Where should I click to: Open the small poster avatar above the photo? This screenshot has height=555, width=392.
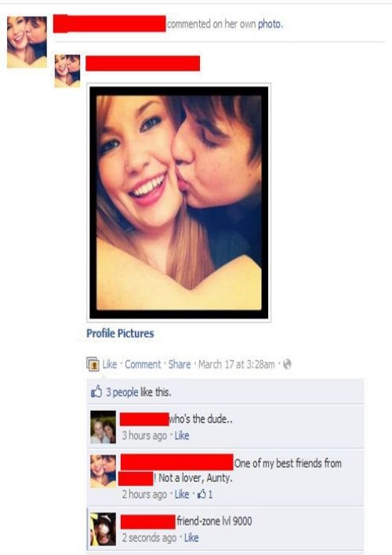click(x=67, y=71)
